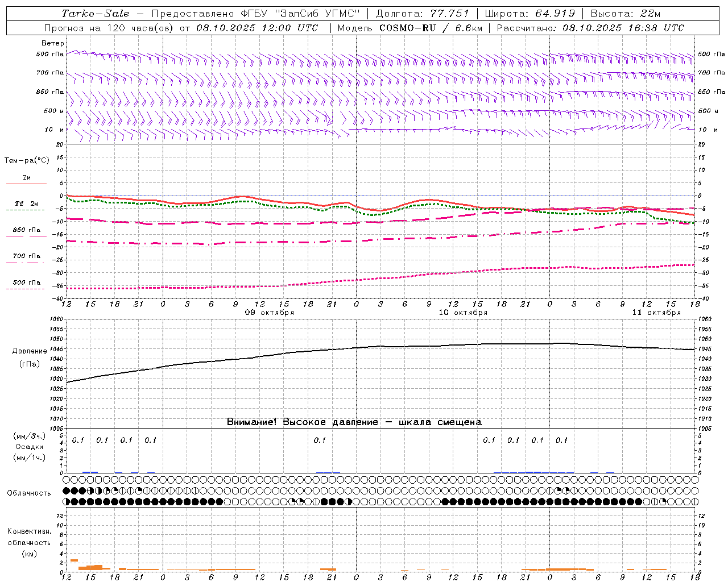Click the 'Ветер' wind panel label

click(53, 43)
